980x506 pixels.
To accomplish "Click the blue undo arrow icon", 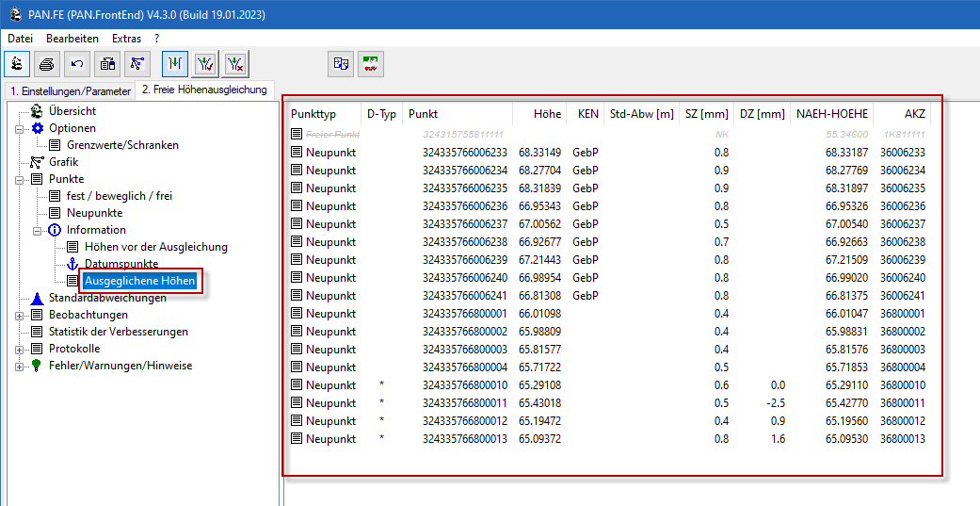I will [x=77, y=64].
